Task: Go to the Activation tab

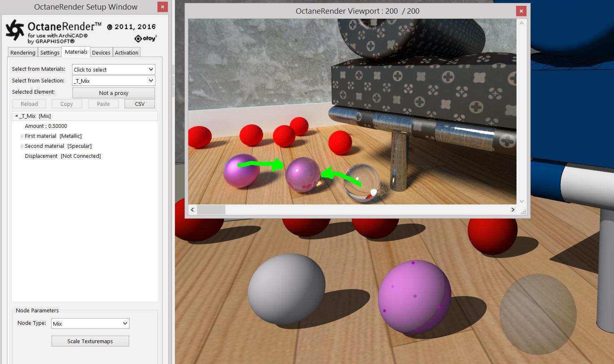Action: click(x=126, y=52)
